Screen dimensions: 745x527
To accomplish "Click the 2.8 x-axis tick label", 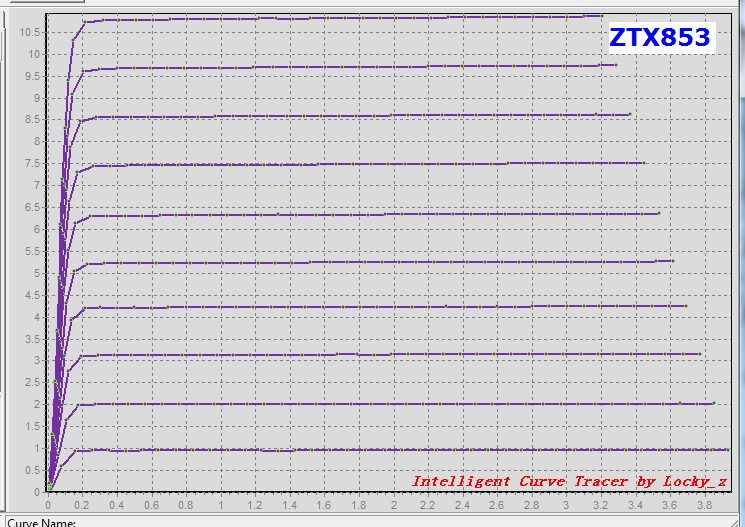I will pyautogui.click(x=531, y=505).
